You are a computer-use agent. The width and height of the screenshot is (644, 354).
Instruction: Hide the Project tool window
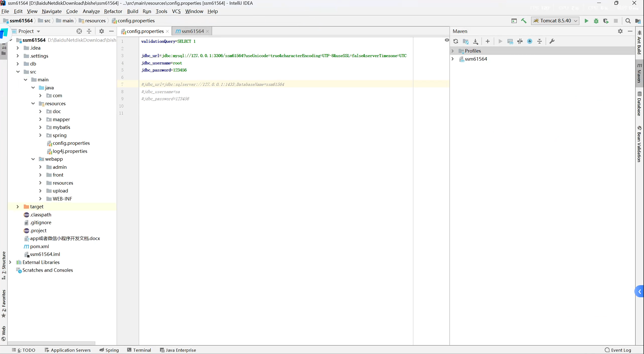coord(111,31)
